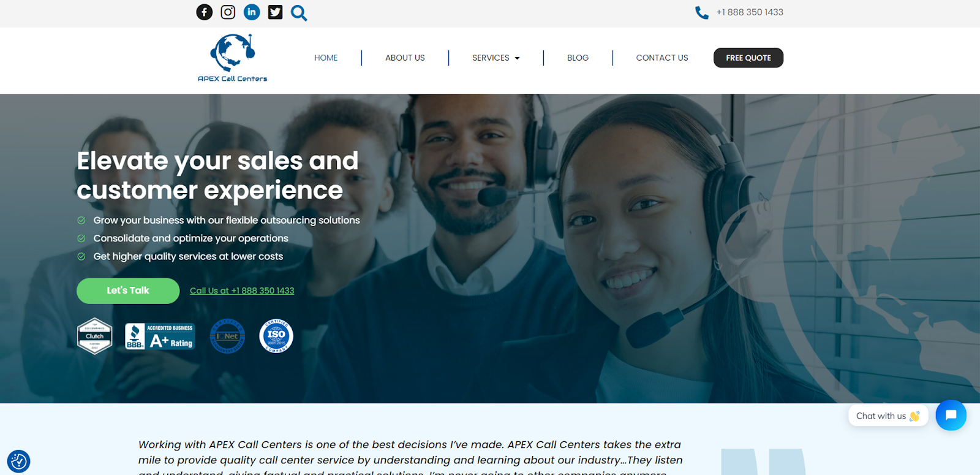
Task: Click the testimonial text starting Working with APEX
Action: 410,457
